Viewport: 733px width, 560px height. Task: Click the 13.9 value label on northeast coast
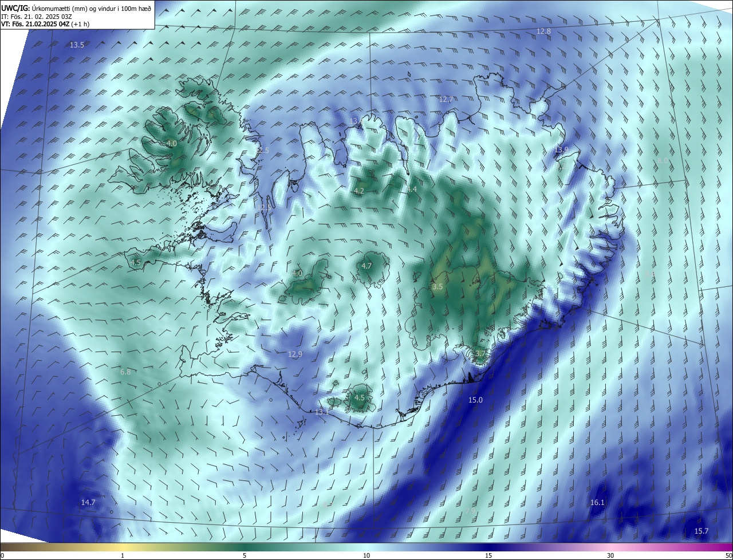tap(562, 149)
